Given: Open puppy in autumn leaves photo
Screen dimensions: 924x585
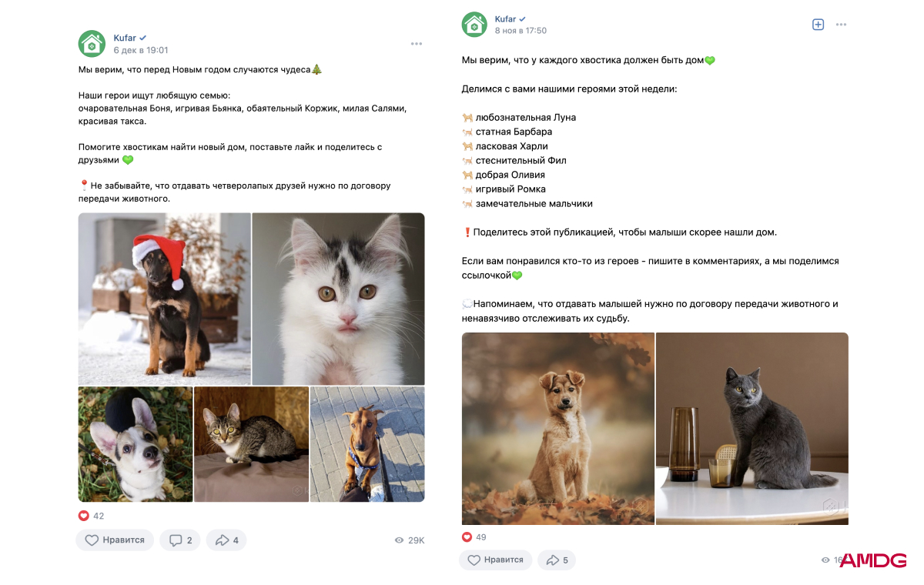Looking at the screenshot, I should (558, 429).
